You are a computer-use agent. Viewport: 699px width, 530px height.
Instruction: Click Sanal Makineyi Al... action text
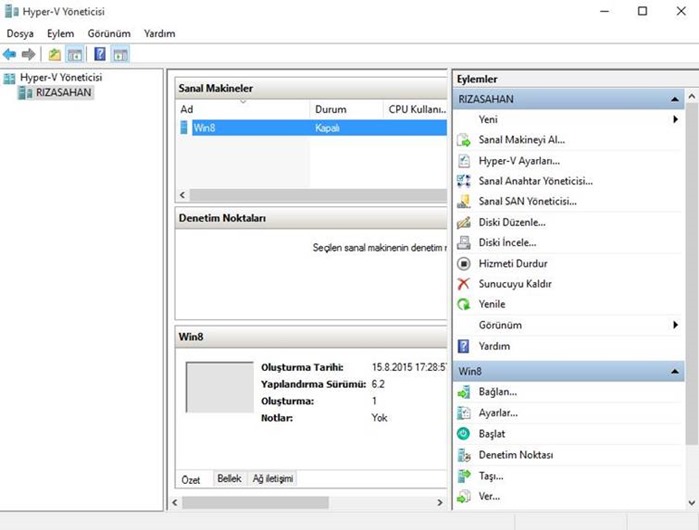(522, 140)
